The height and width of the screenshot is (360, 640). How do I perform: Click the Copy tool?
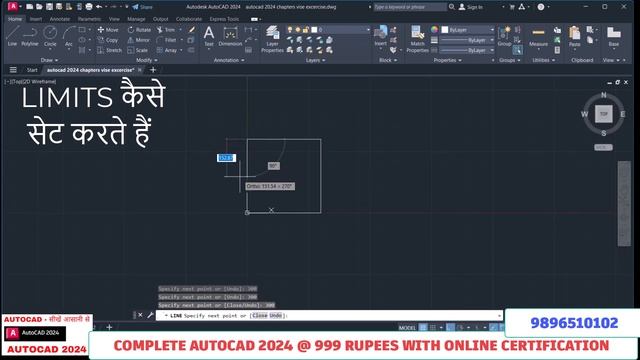[108, 40]
